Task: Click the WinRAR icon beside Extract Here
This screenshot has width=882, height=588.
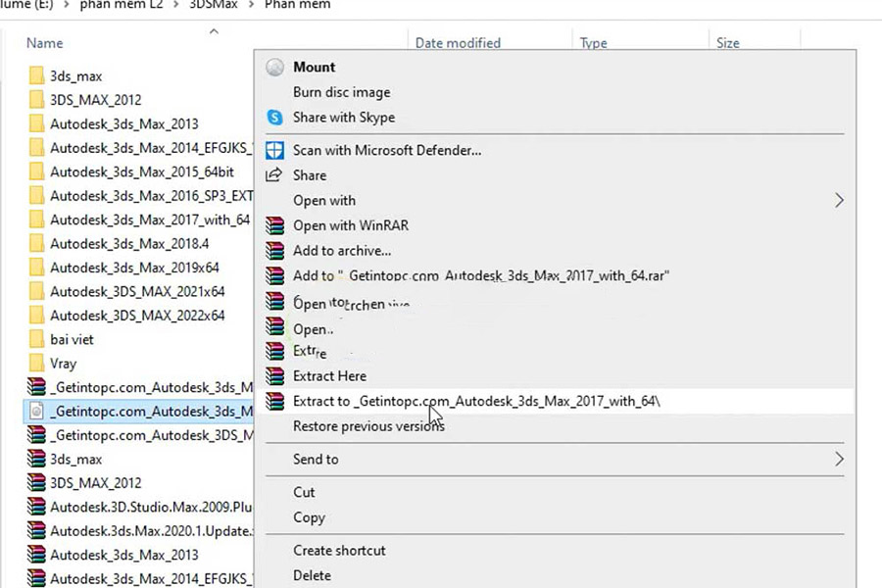Action: [x=274, y=376]
